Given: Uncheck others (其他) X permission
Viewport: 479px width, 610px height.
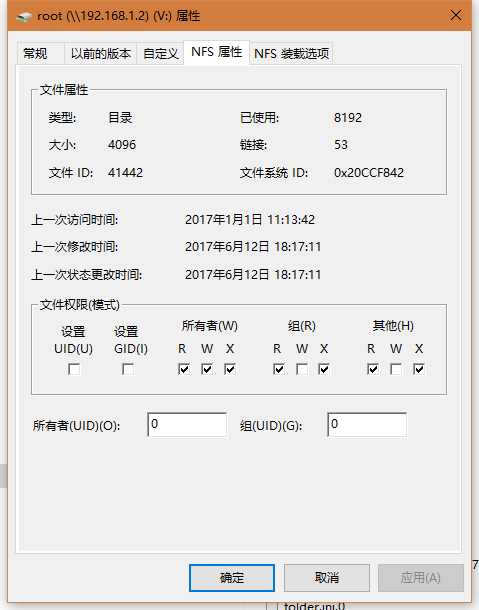Looking at the screenshot, I should pos(419,369).
